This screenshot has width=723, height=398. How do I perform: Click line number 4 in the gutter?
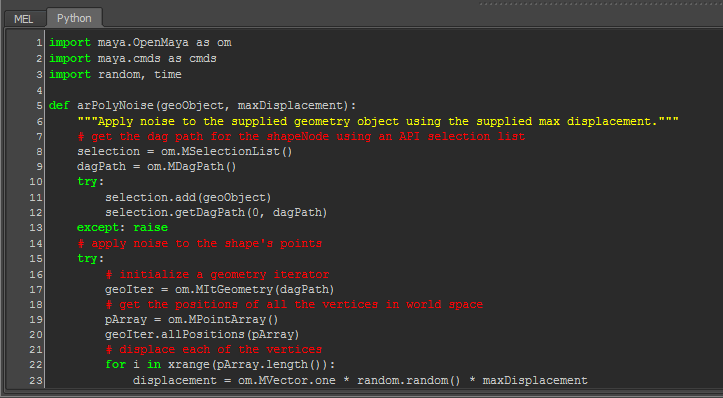tap(39, 90)
